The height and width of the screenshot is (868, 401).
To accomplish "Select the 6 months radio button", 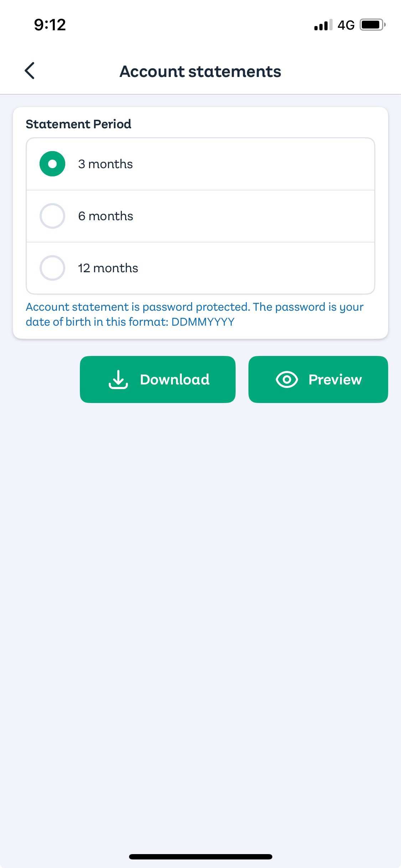I will tap(52, 216).
